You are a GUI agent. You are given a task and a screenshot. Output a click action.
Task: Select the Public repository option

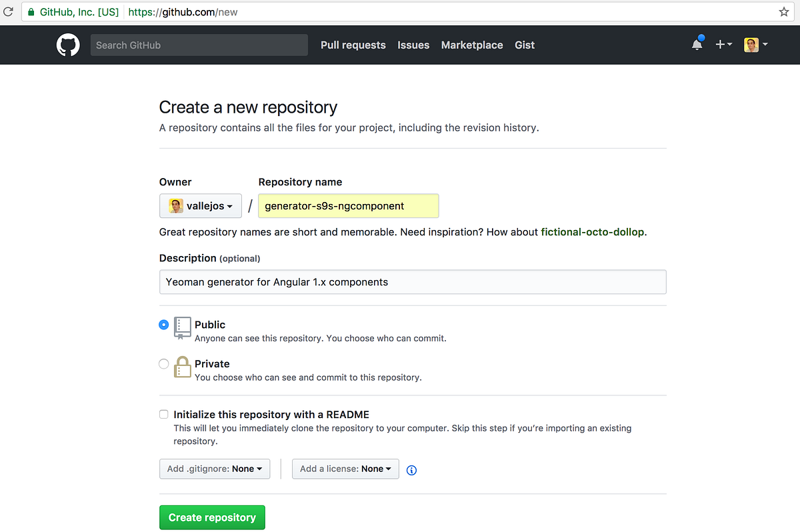click(163, 325)
